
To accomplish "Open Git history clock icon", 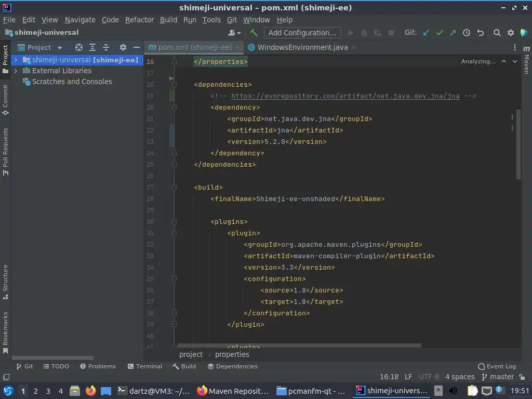I will 467,33.
